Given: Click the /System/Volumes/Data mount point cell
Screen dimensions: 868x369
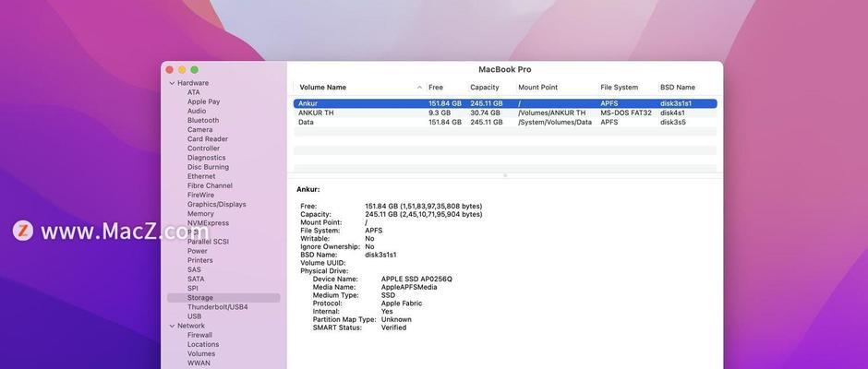Looking at the screenshot, I should [x=555, y=123].
